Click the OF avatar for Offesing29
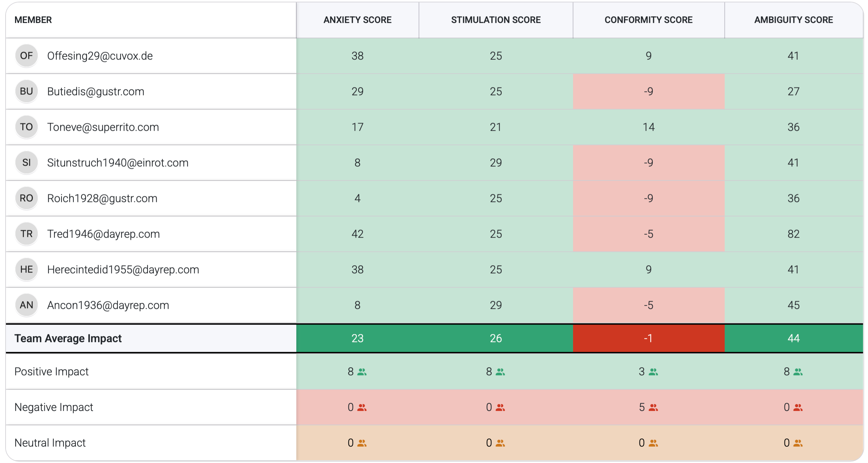The width and height of the screenshot is (868, 463). pos(27,56)
